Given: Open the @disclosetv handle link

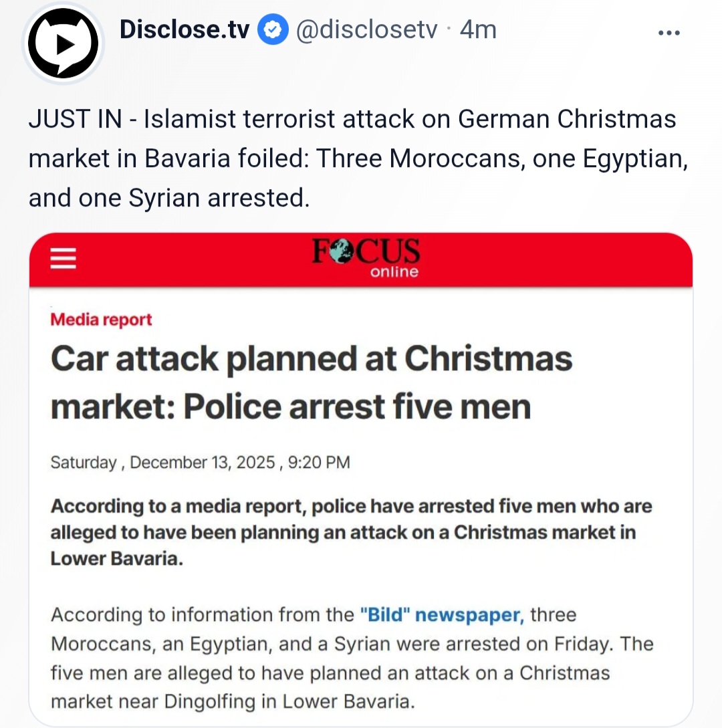Looking at the screenshot, I should coord(366,30).
